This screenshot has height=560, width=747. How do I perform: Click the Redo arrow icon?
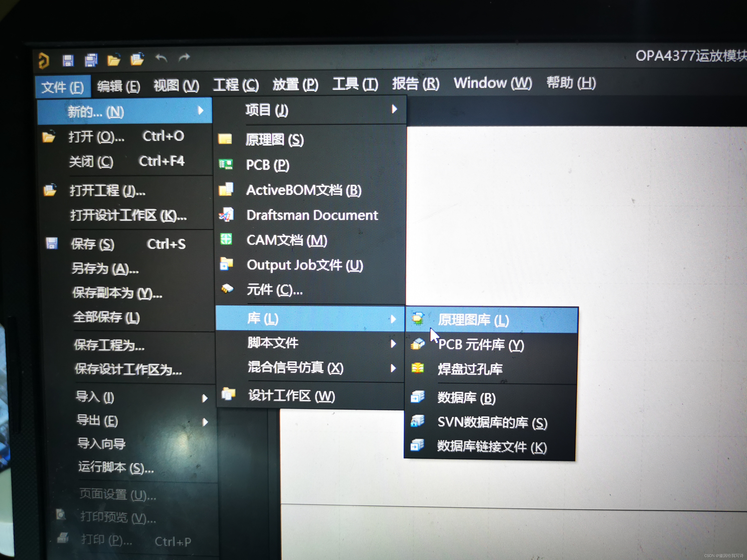[184, 58]
